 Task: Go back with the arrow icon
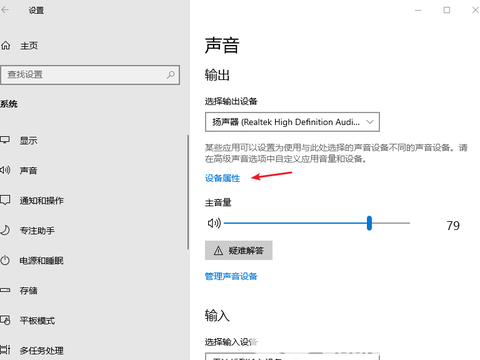point(5,10)
